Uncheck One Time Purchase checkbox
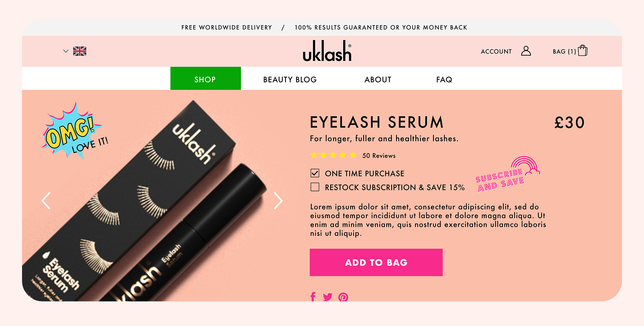644x326 pixels. [315, 173]
